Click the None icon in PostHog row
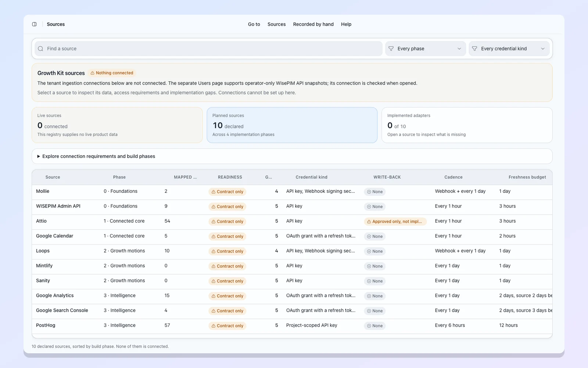The height and width of the screenshot is (368, 588). pyautogui.click(x=369, y=326)
